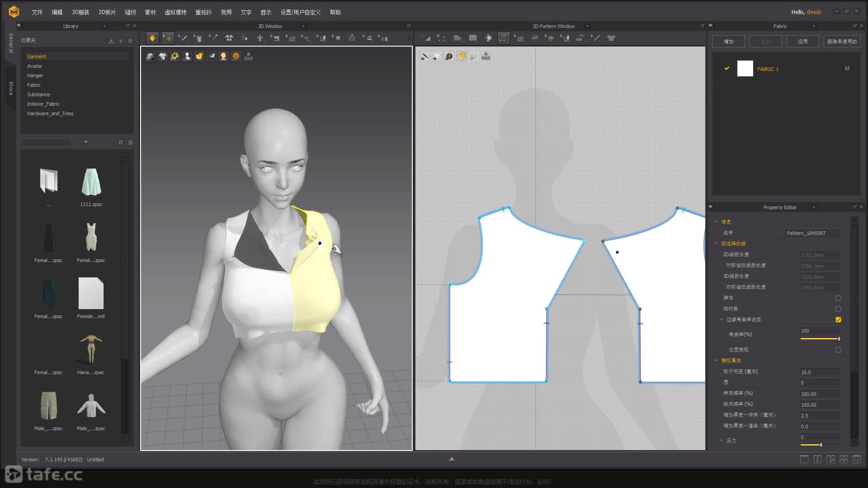Click the export tray icon in 2D window
Viewport: 868px width, 488px height.
point(486,56)
